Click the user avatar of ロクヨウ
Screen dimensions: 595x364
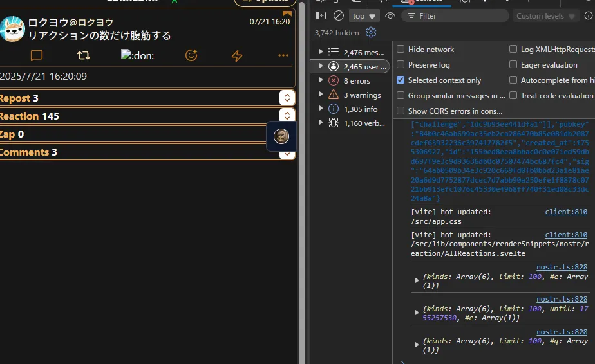12,29
